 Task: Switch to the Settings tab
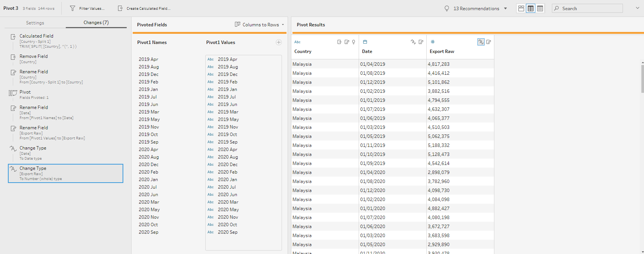coord(35,23)
